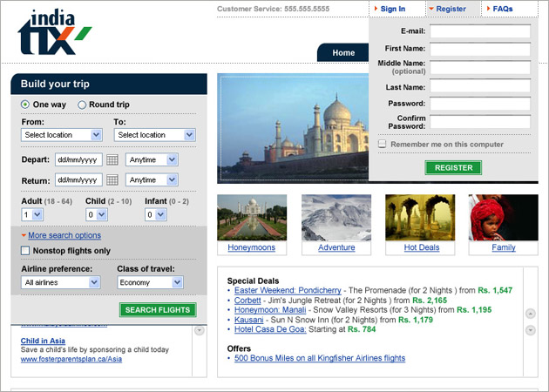
Task: Open the fosterparentsplan.ca/Asia URL link
Action: 71,359
